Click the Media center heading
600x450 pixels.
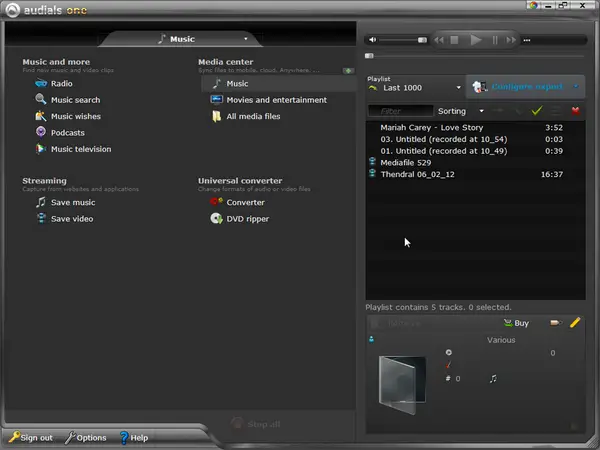(225, 62)
